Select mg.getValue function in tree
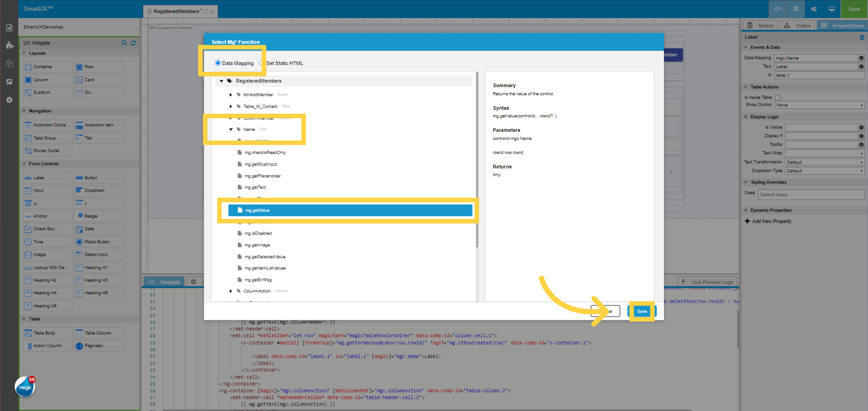This screenshot has width=868, height=411. pyautogui.click(x=350, y=210)
